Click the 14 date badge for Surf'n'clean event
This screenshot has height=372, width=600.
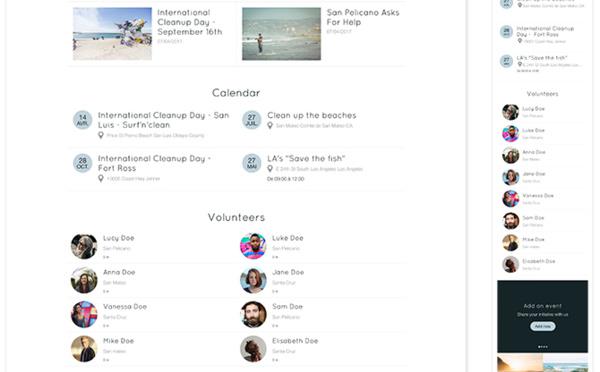82,120
